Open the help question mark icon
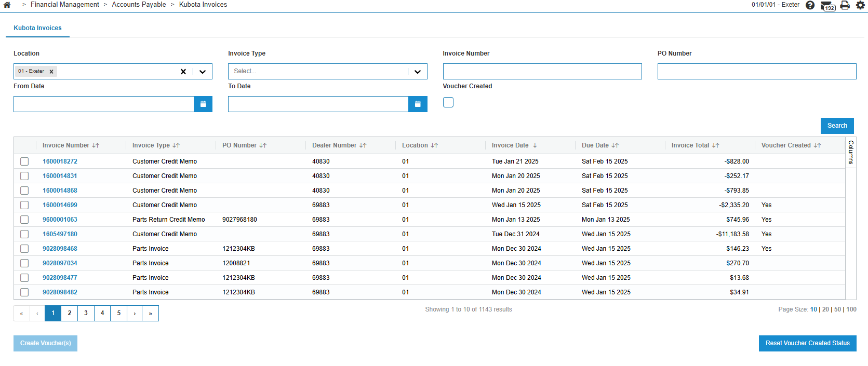Image resolution: width=868 pixels, height=366 pixels. point(810,5)
